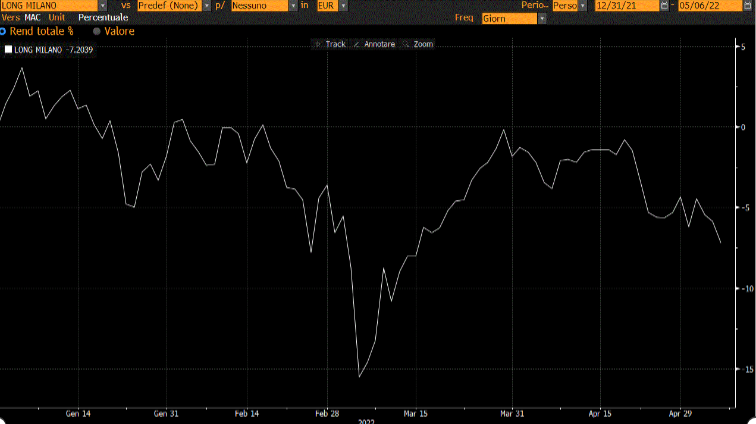
Task: Enable the chart Zoom tool
Action: 417,44
